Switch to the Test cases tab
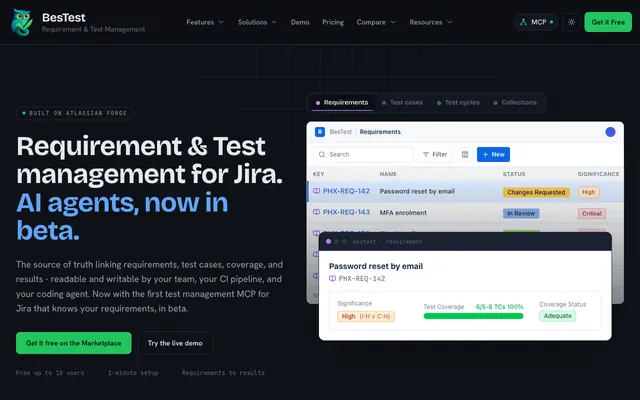Screen dimensions: 640x400 pos(402,102)
